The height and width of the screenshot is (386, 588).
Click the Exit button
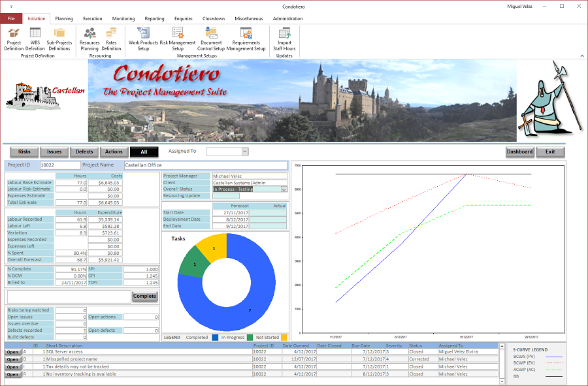point(550,152)
